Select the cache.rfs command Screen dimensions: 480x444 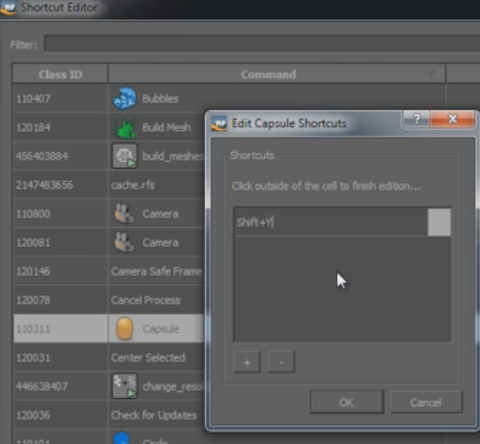click(133, 185)
